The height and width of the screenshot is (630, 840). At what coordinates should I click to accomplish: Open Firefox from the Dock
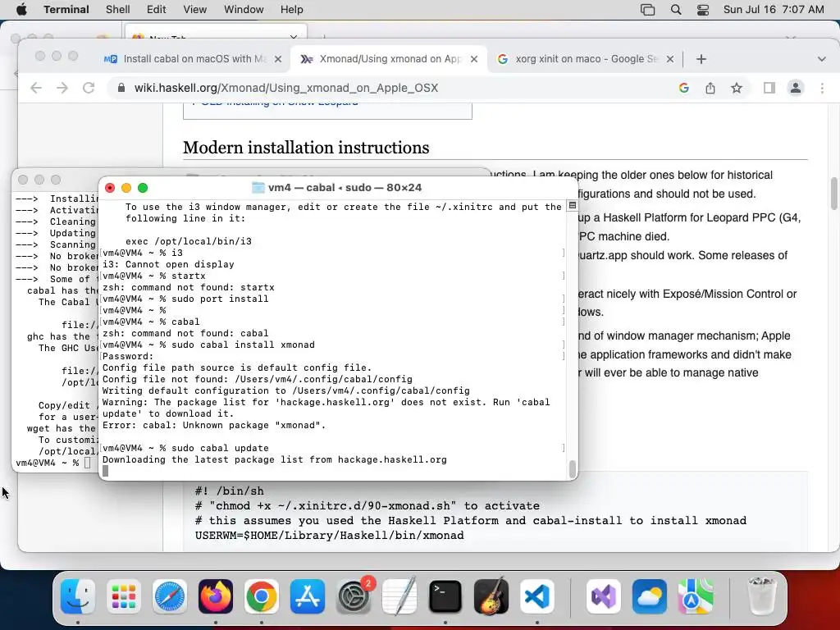coord(216,596)
